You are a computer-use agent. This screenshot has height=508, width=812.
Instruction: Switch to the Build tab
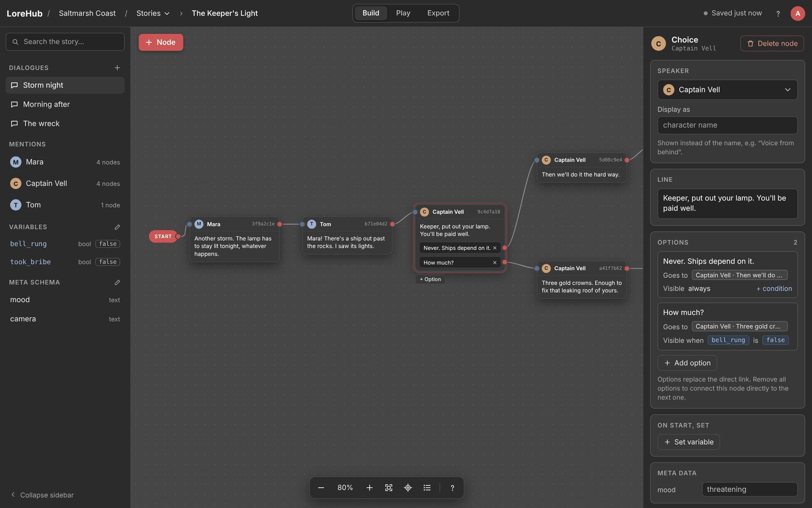(371, 13)
